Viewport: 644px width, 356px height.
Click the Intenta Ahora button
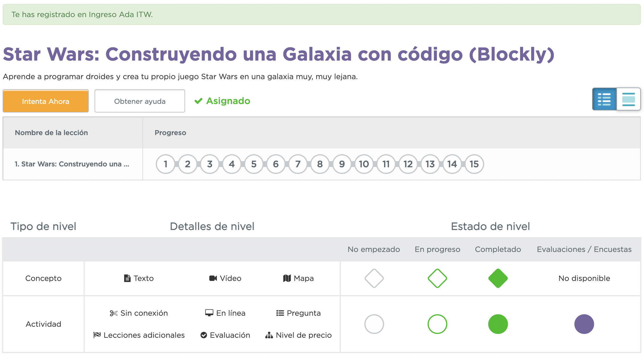point(46,101)
